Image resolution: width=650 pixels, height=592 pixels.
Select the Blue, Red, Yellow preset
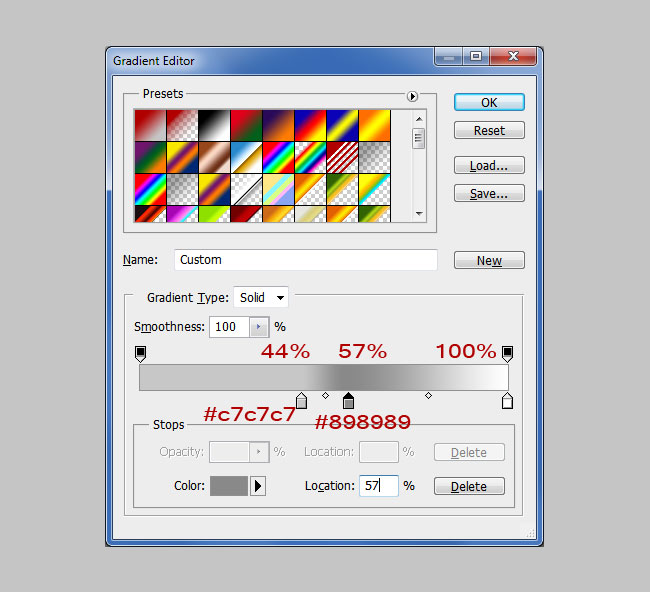click(310, 125)
